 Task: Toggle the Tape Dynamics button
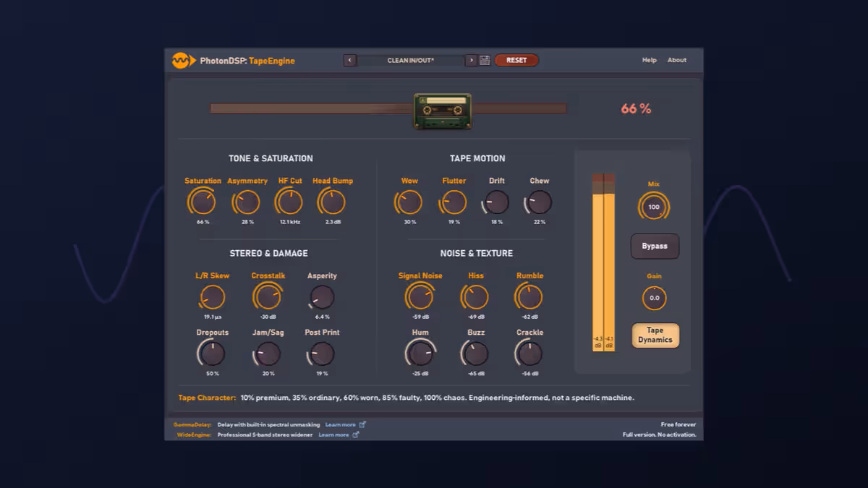click(655, 335)
